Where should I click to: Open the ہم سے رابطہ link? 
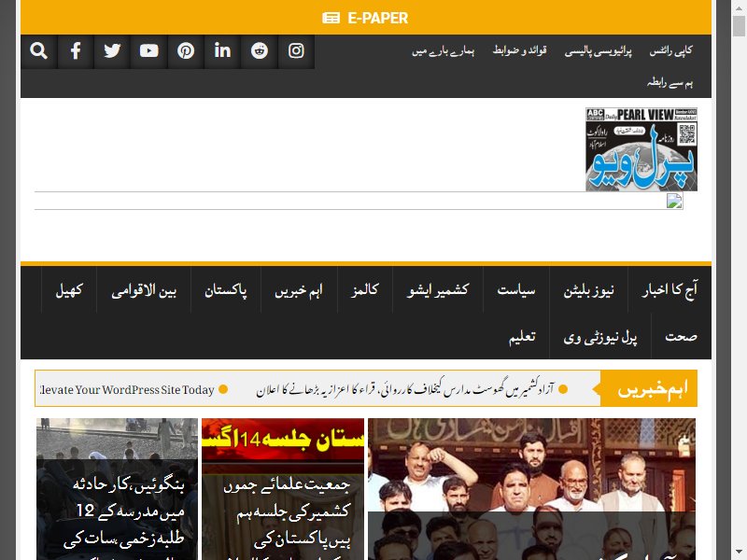[669, 83]
